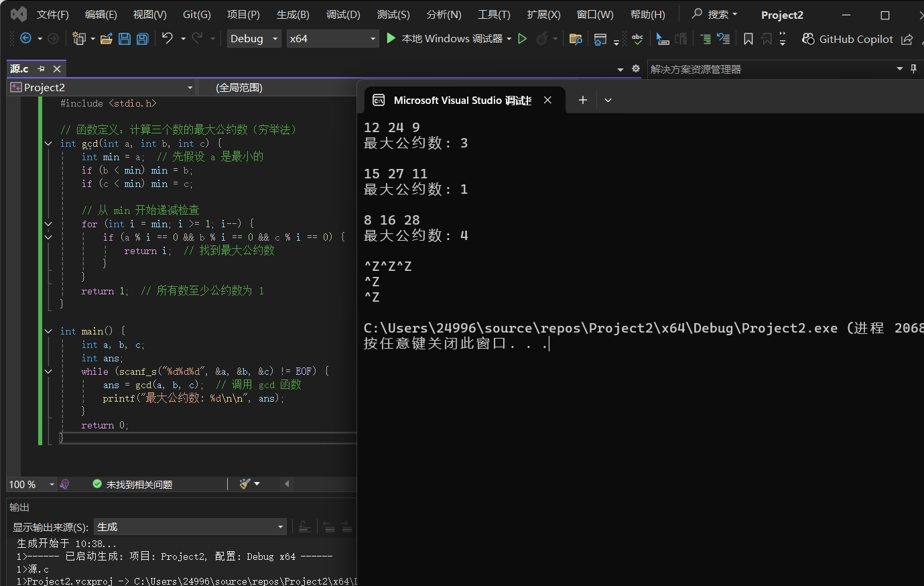Open the x64 platform dropdown

[332, 39]
